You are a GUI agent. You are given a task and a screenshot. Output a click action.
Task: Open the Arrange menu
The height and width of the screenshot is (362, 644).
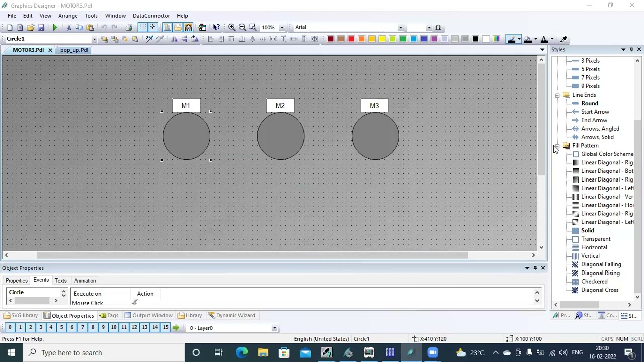68,16
